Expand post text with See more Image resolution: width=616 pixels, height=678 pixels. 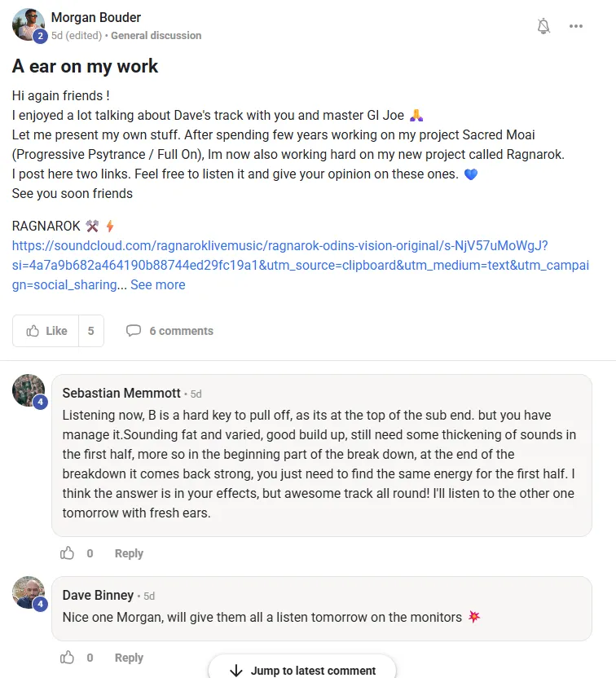[157, 285]
